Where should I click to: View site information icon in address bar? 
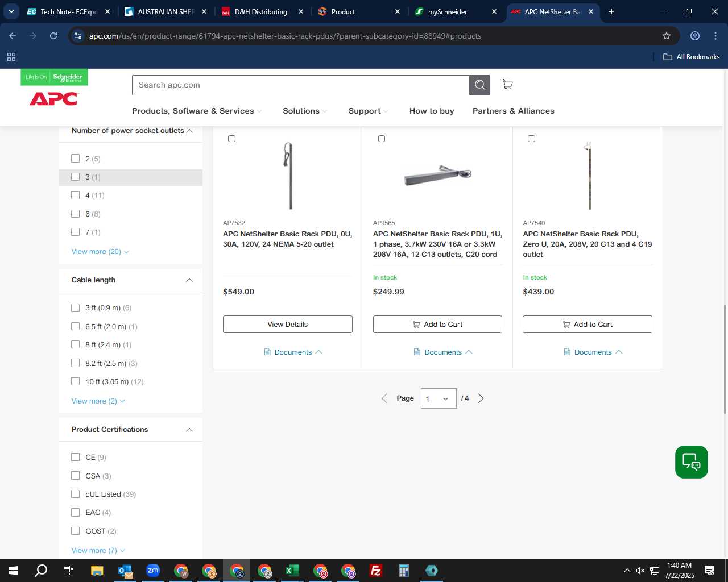click(x=78, y=36)
